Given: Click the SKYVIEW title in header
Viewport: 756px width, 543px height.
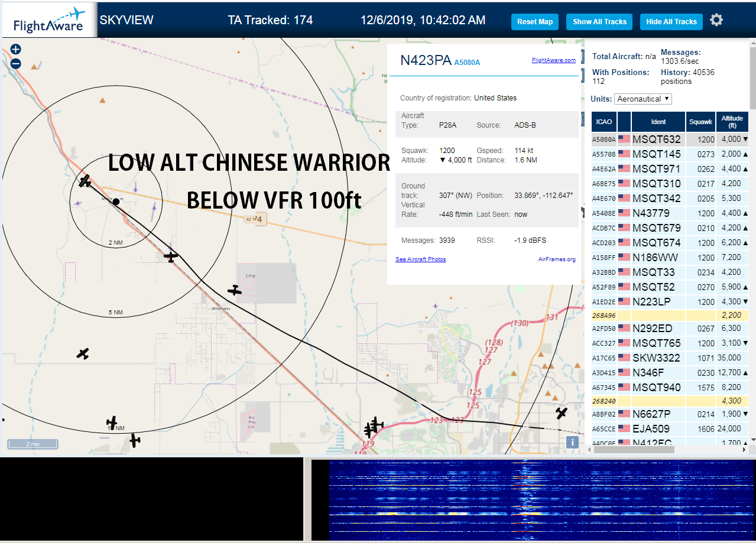Looking at the screenshot, I should (x=126, y=20).
